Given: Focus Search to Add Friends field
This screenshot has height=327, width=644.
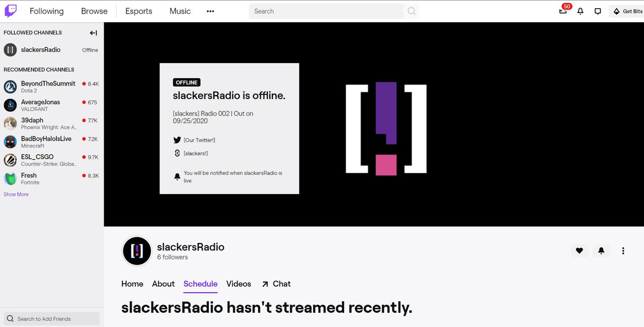Looking at the screenshot, I should (52, 318).
